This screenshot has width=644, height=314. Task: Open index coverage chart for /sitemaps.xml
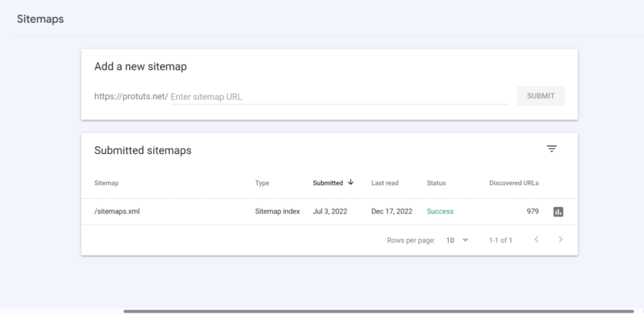pos(558,212)
